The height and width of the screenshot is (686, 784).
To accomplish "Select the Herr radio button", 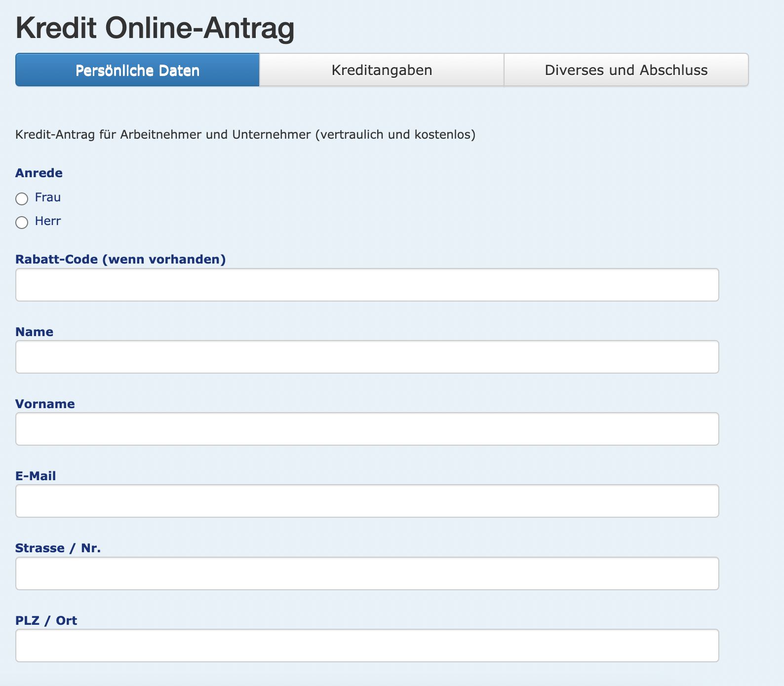I will point(22,223).
